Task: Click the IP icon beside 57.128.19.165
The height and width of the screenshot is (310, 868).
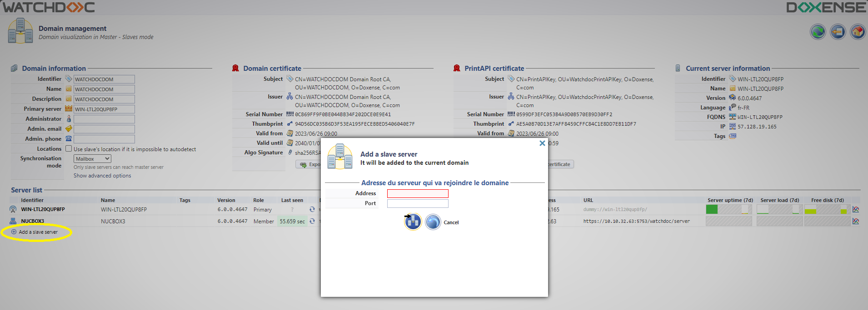Action: (732, 126)
